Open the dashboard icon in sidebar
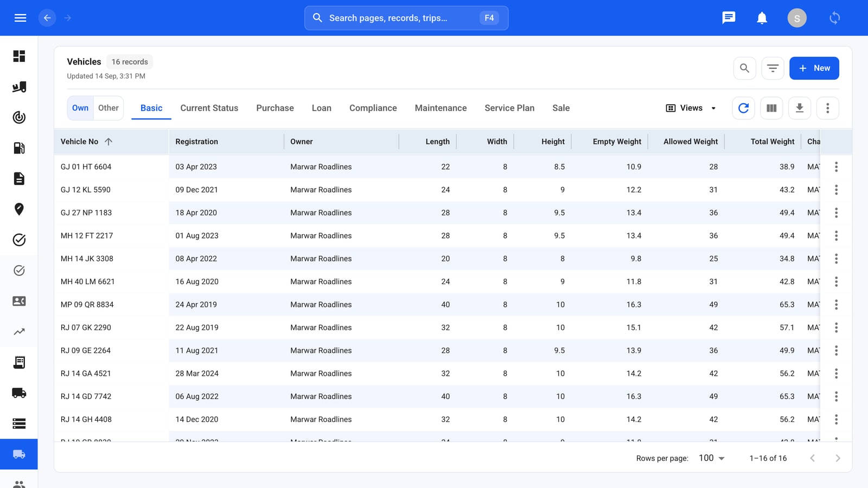868x488 pixels. pyautogui.click(x=19, y=56)
